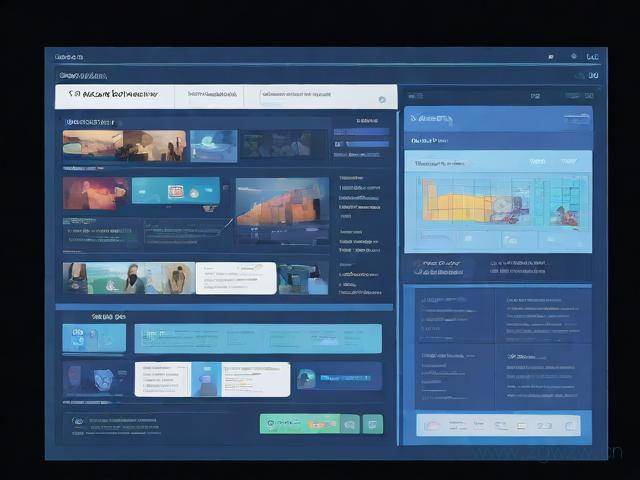Click the round icon inside the white search bar
Image resolution: width=640 pixels, height=480 pixels.
click(x=382, y=99)
